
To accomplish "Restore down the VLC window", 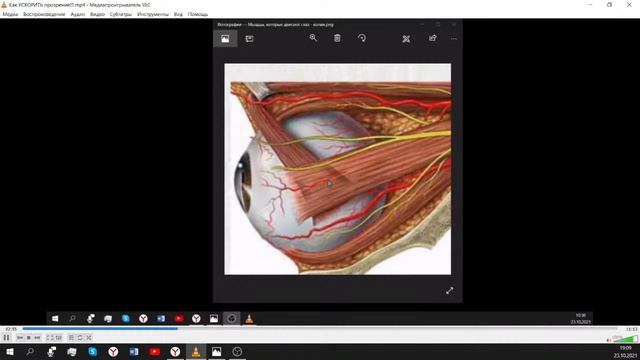I will pyautogui.click(x=609, y=5).
